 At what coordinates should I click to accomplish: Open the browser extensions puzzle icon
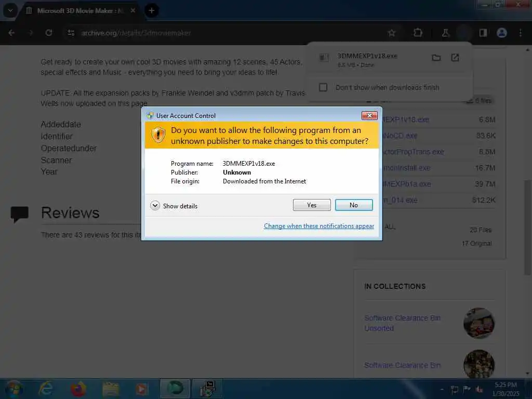[x=418, y=33]
